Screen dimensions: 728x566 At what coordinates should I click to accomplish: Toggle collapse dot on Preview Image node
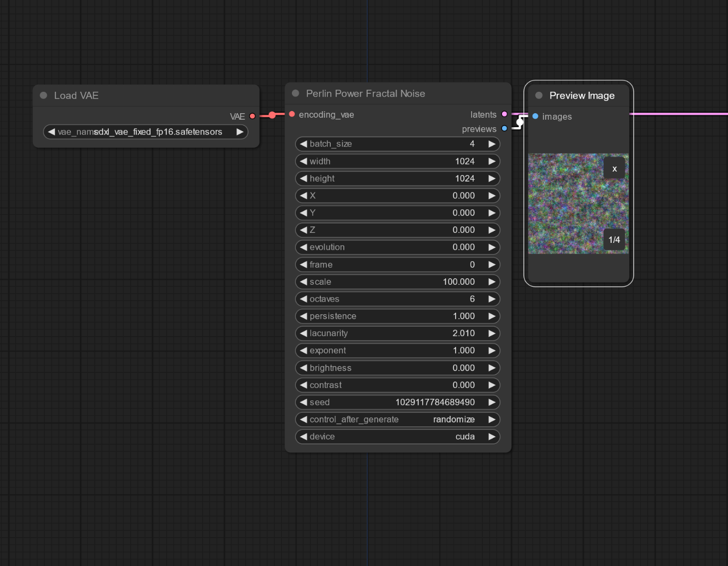point(539,95)
